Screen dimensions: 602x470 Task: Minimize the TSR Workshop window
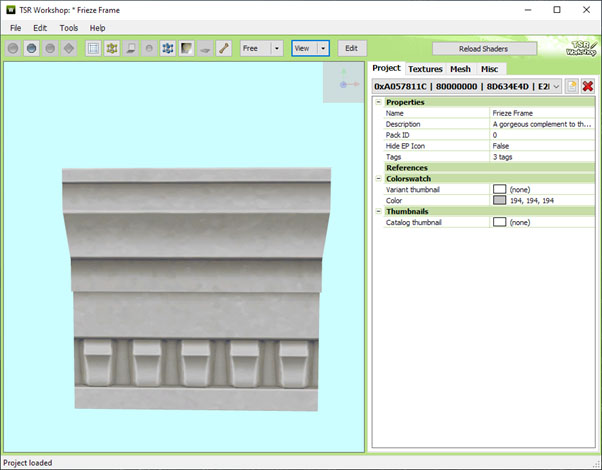click(528, 10)
